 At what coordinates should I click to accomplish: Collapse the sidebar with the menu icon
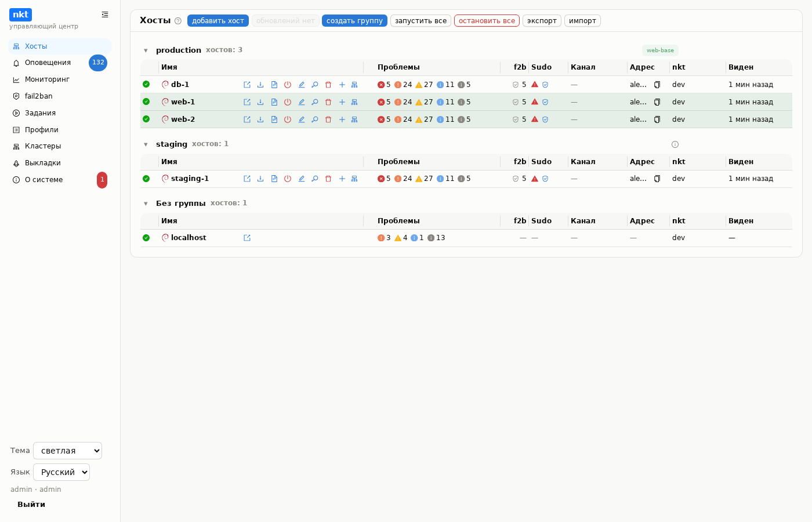[105, 14]
